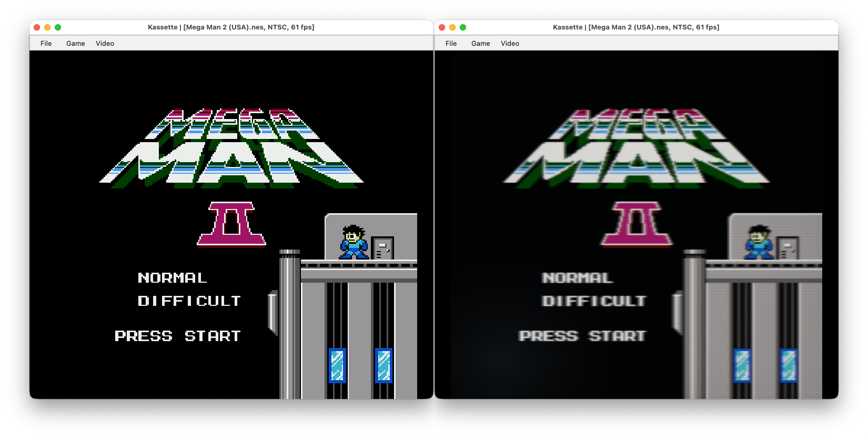This screenshot has width=868, height=438.
Task: Maximize the sharp-pixel Kassette window
Action: [x=58, y=27]
